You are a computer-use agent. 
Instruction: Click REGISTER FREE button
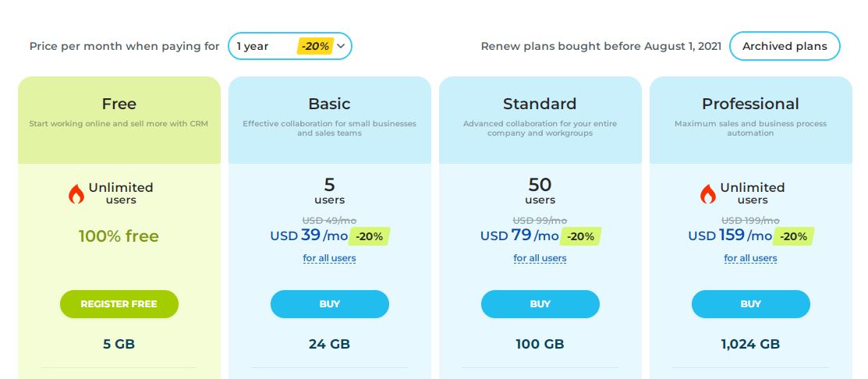pyautogui.click(x=119, y=304)
